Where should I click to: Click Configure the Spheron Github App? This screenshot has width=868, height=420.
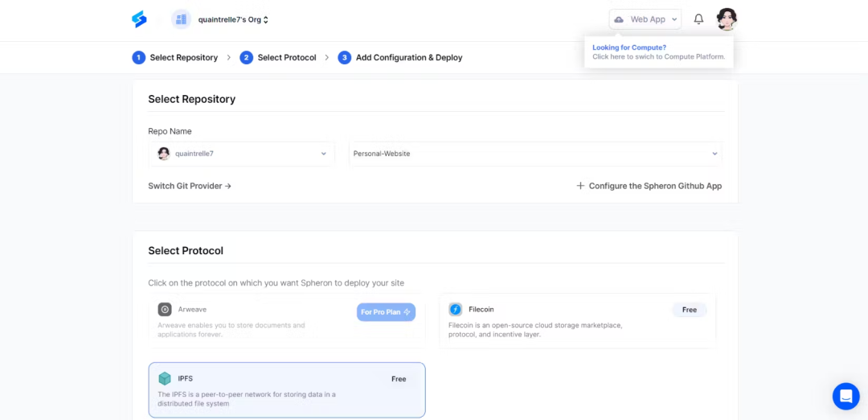click(649, 186)
